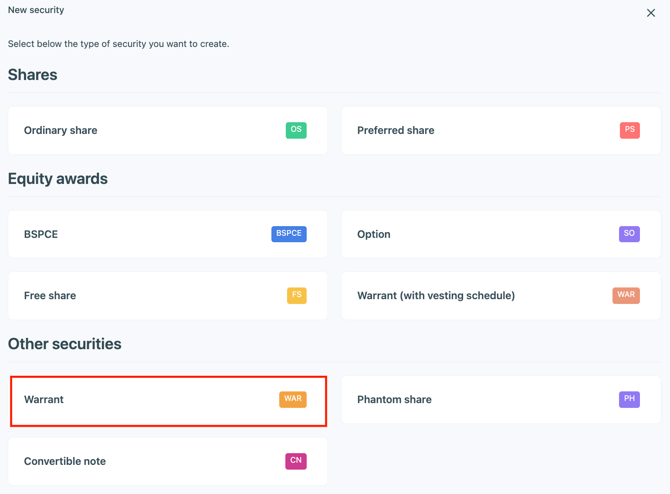This screenshot has height=494, width=670.
Task: Click the Other securities section heading
Action: click(x=65, y=344)
